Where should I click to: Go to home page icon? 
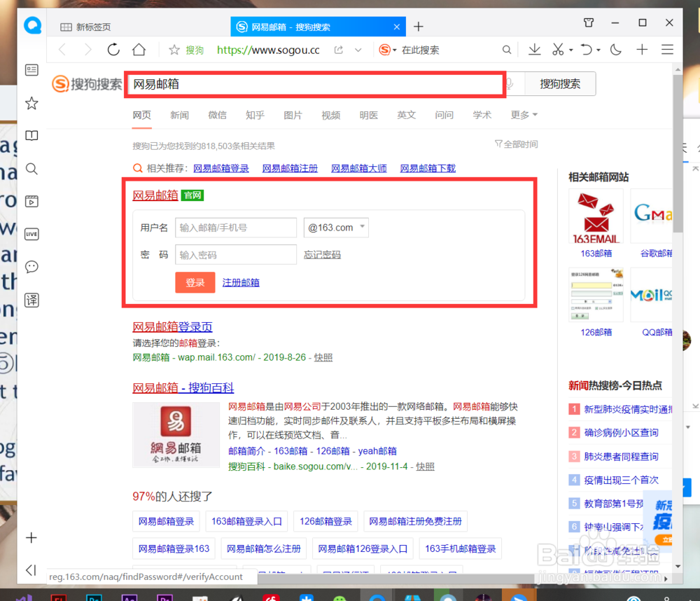[x=139, y=50]
